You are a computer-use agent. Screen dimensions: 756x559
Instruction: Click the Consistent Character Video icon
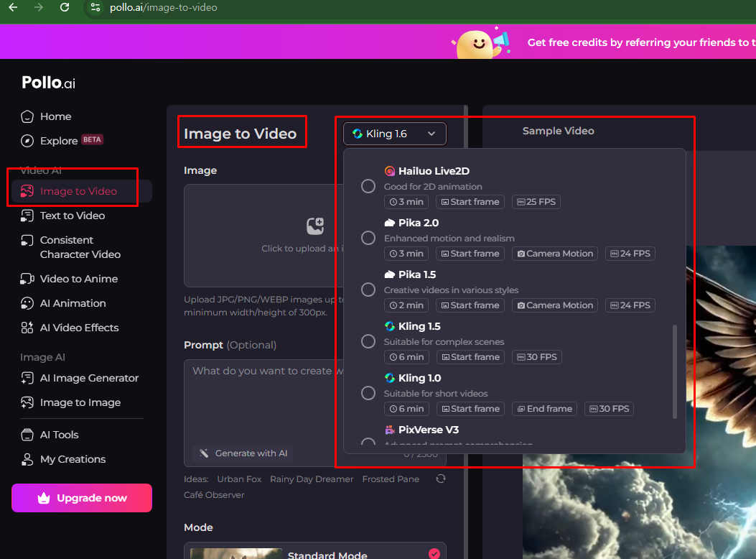point(27,240)
